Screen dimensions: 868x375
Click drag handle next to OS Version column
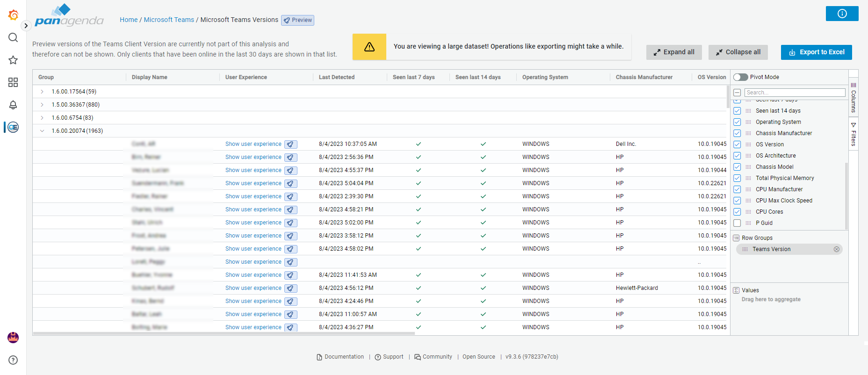point(748,144)
